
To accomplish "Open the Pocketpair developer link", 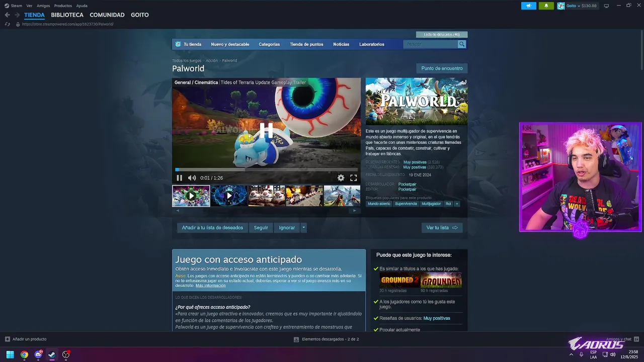I will coord(407,185).
